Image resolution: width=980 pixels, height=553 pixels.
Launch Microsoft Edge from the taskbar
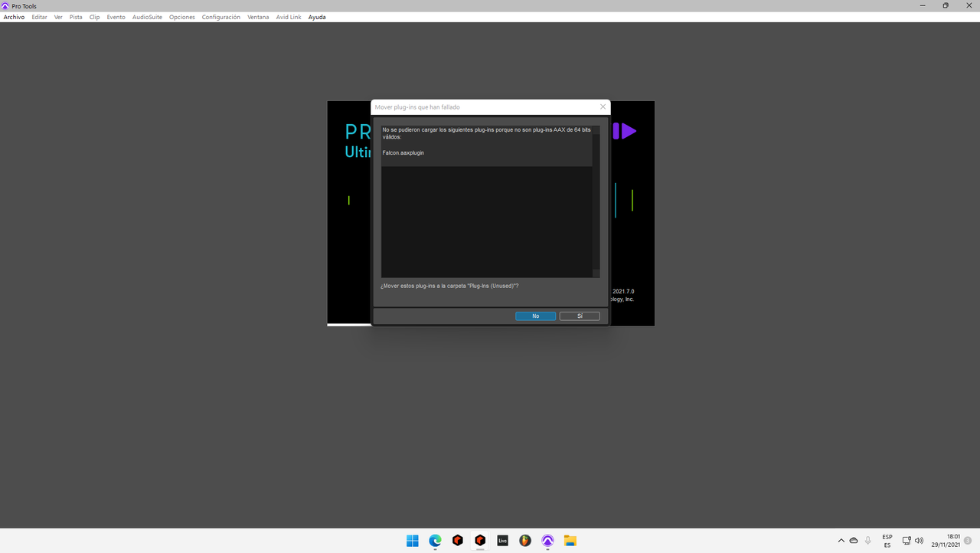(435, 541)
